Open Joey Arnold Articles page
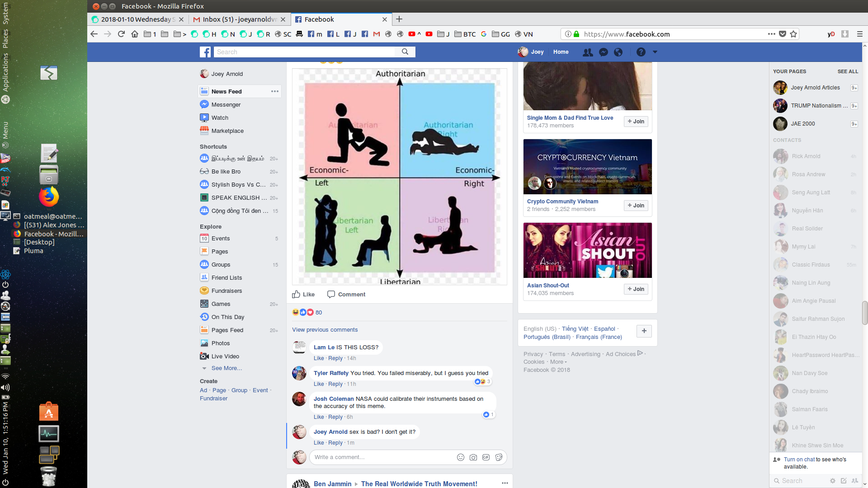The width and height of the screenshot is (868, 488). coord(815,88)
